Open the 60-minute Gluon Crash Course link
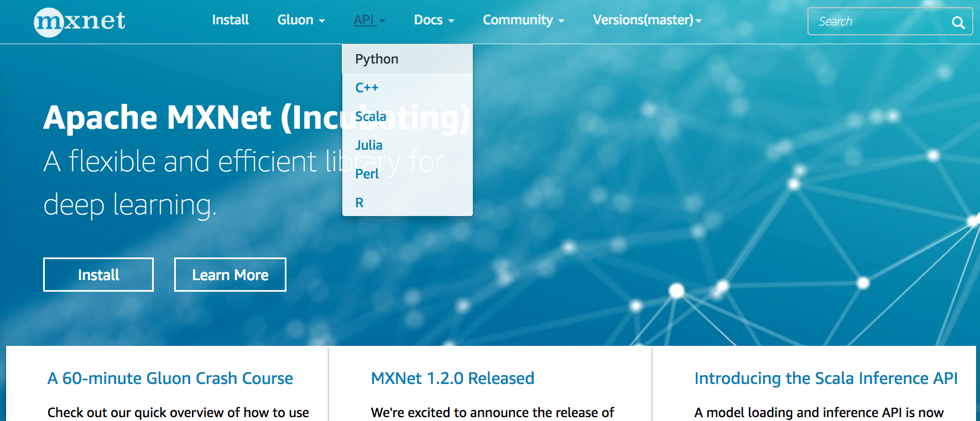This screenshot has height=421, width=980. (170, 378)
